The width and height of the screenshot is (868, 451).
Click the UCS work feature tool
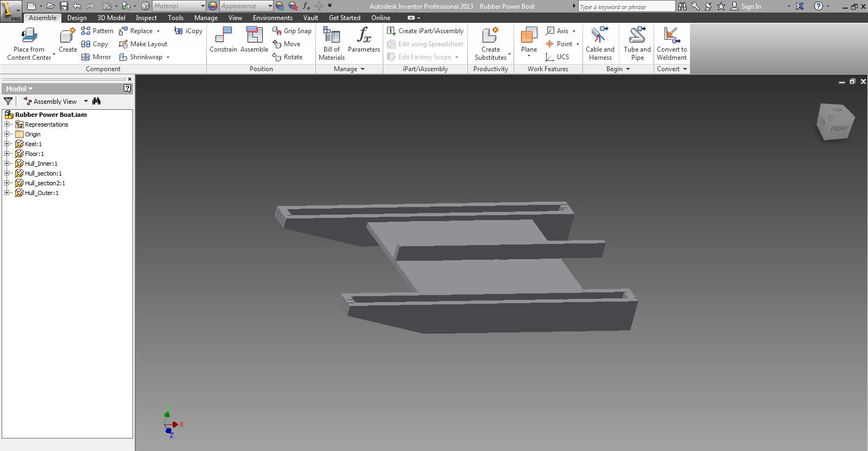click(x=557, y=57)
